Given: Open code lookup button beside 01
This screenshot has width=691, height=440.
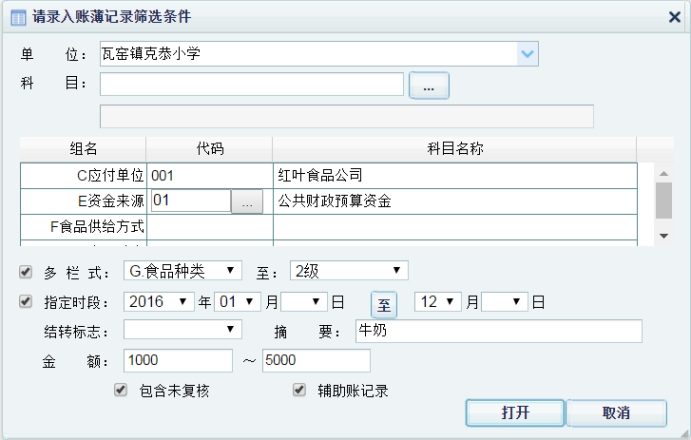Looking at the screenshot, I should click(x=247, y=202).
